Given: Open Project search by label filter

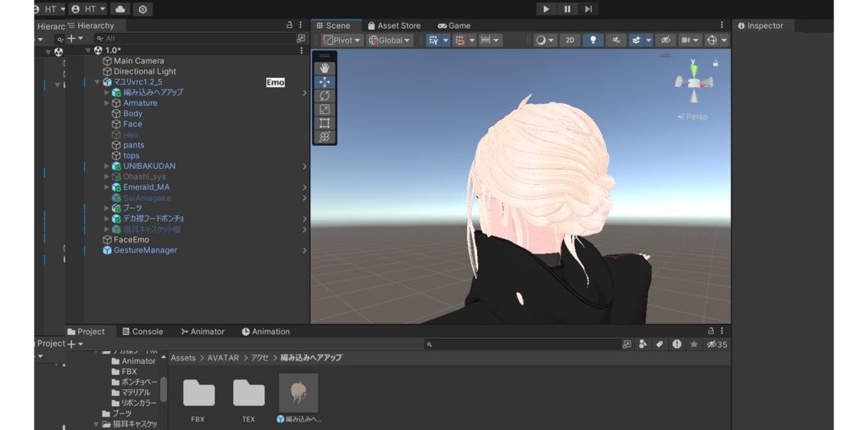Looking at the screenshot, I should (x=659, y=344).
